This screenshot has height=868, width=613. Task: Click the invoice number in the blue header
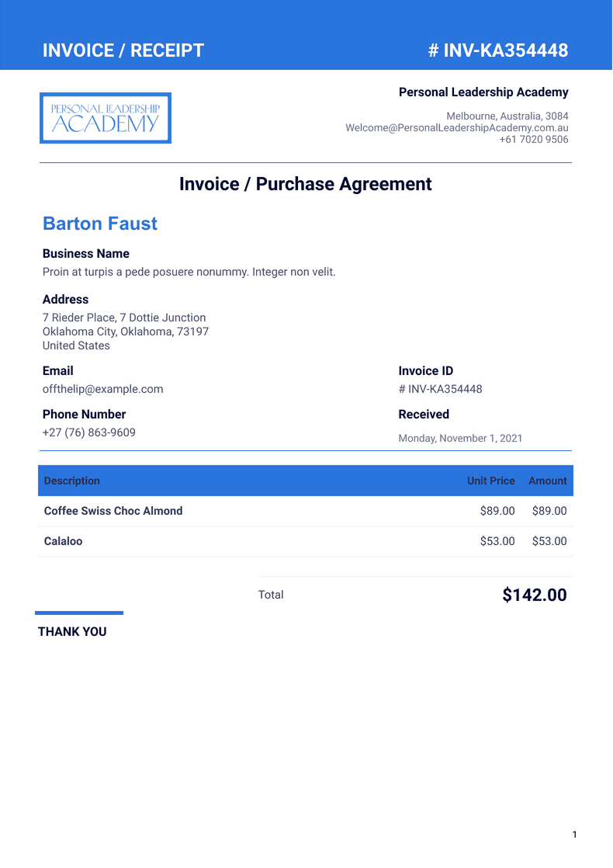pyautogui.click(x=497, y=50)
